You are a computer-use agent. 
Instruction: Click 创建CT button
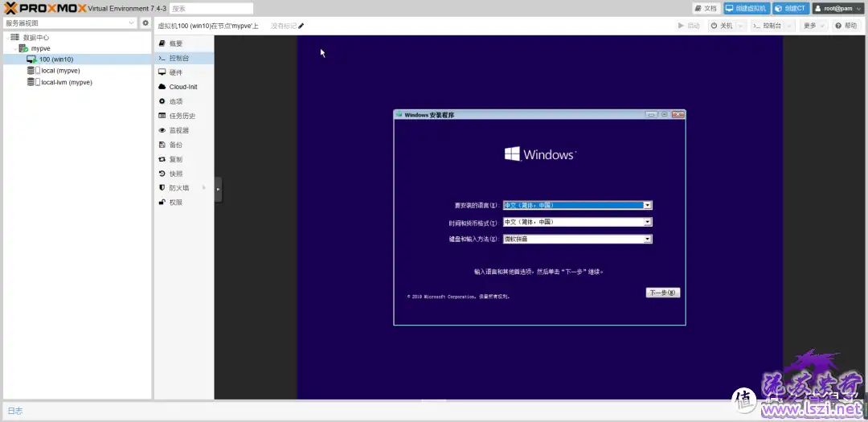pos(791,8)
